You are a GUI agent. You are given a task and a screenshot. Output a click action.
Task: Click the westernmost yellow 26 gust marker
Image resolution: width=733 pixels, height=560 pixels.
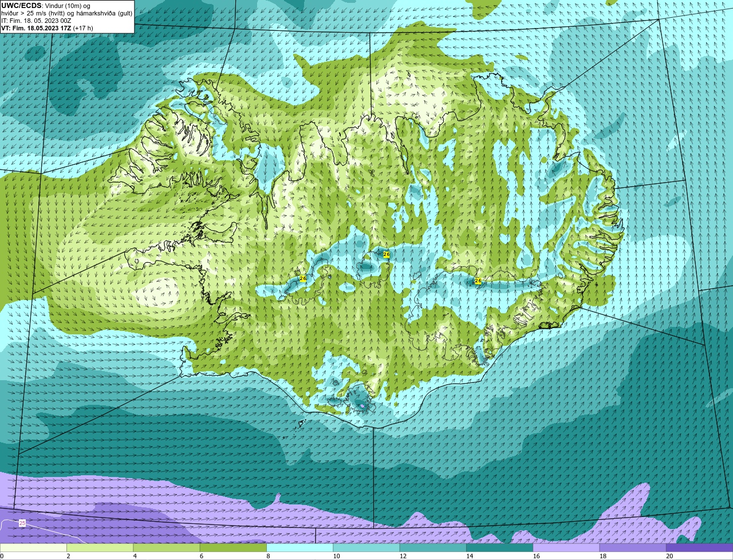point(303,278)
